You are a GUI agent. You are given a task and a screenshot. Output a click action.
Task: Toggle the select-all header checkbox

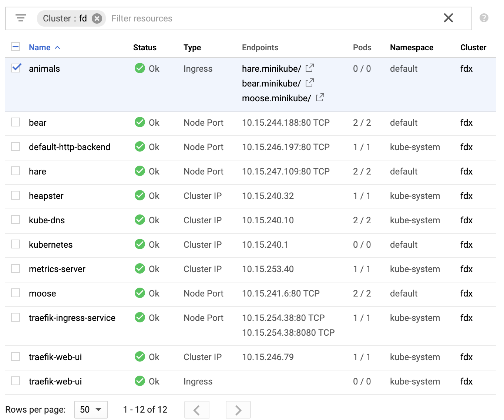tap(16, 47)
